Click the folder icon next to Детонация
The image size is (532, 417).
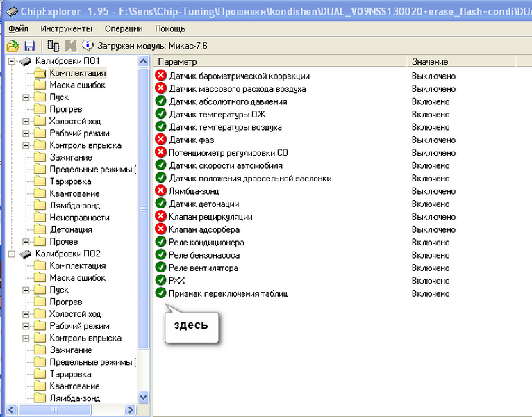click(x=40, y=230)
